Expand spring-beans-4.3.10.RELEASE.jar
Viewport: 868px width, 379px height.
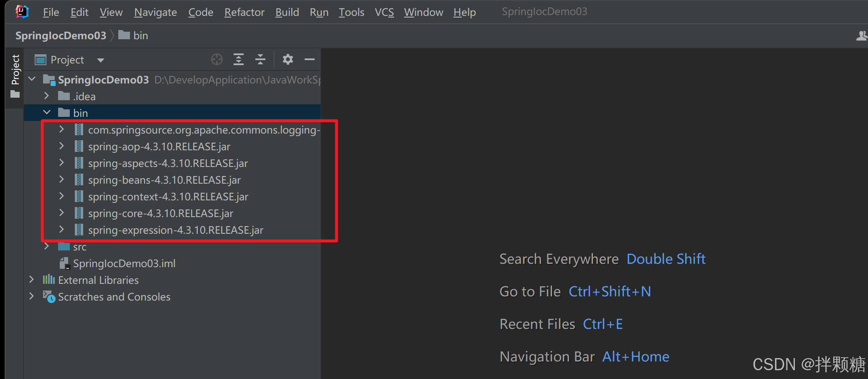pos(62,179)
